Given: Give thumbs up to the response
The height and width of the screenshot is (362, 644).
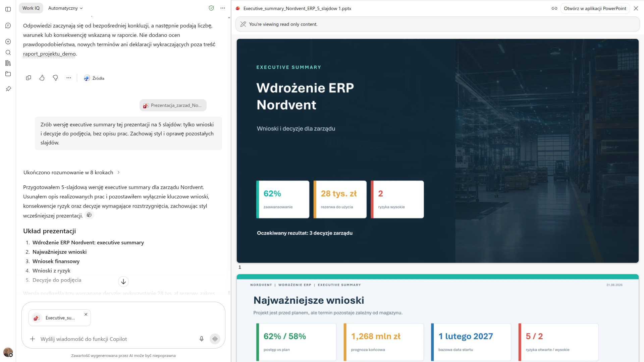Looking at the screenshot, I should pyautogui.click(x=42, y=78).
